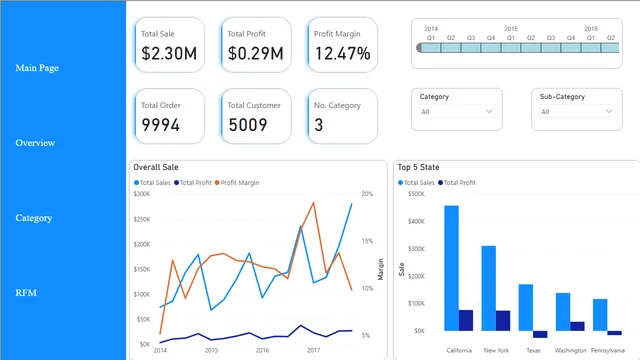This screenshot has width=640, height=360.
Task: Click the Margin axis title
Action: [380, 269]
